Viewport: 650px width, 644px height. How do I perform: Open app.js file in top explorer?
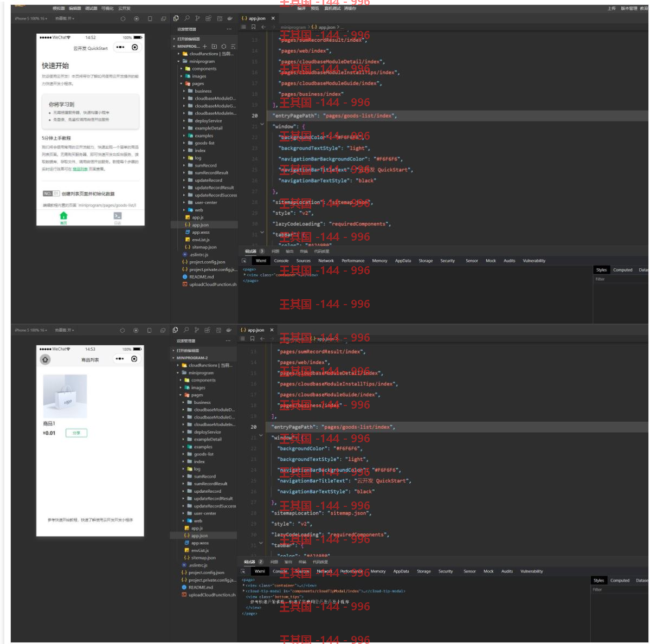click(198, 217)
